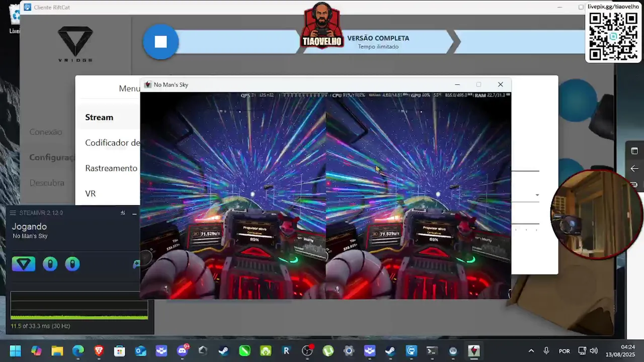Switch to No Man's Sky taskbar icon
644x362 pixels.
coord(473,351)
